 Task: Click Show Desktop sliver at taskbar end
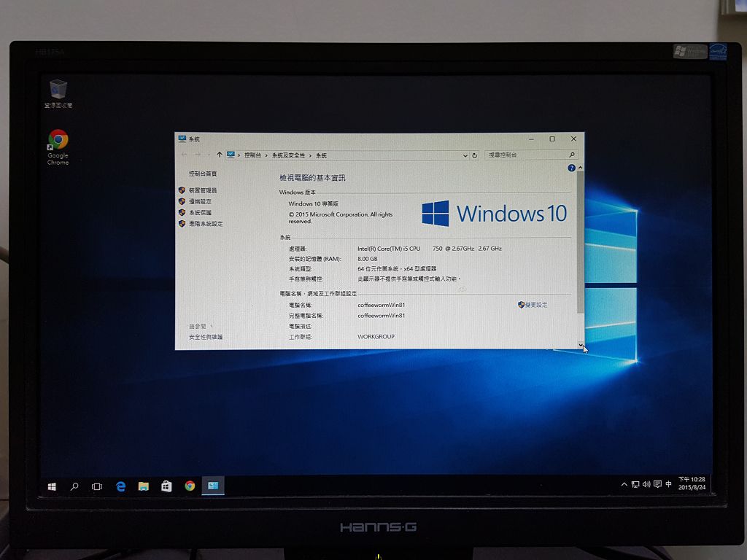tap(711, 484)
